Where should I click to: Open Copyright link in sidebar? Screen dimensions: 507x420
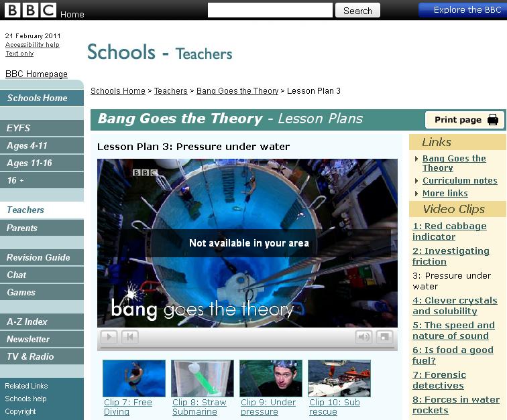point(20,411)
